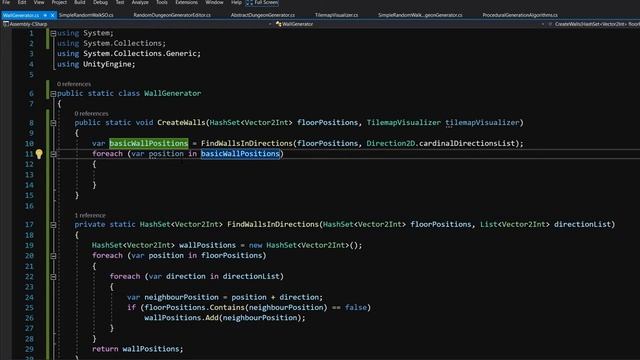Open the CreateWalls member navigation dropdown
The height and width of the screenshot is (360, 640).
[x=594, y=24]
